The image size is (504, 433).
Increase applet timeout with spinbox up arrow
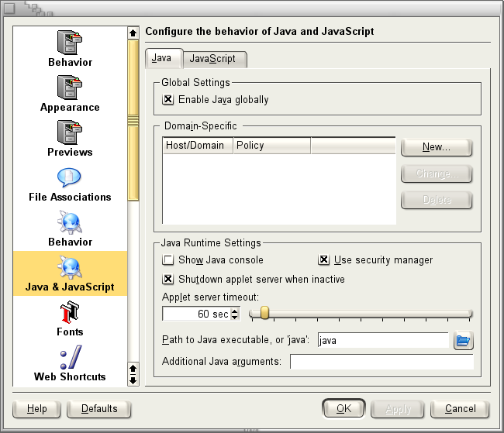[x=235, y=310]
